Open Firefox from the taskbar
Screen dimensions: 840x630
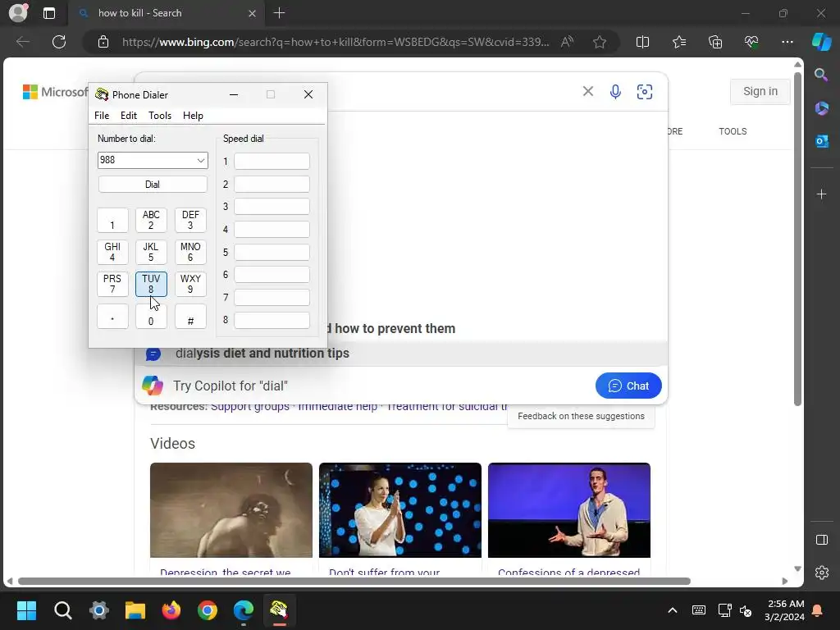[171, 610]
